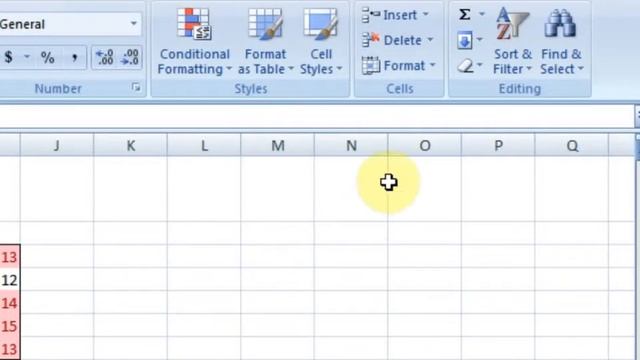Viewport: 640px width, 360px height.
Task: Apply Percent Style format
Action: [48, 58]
